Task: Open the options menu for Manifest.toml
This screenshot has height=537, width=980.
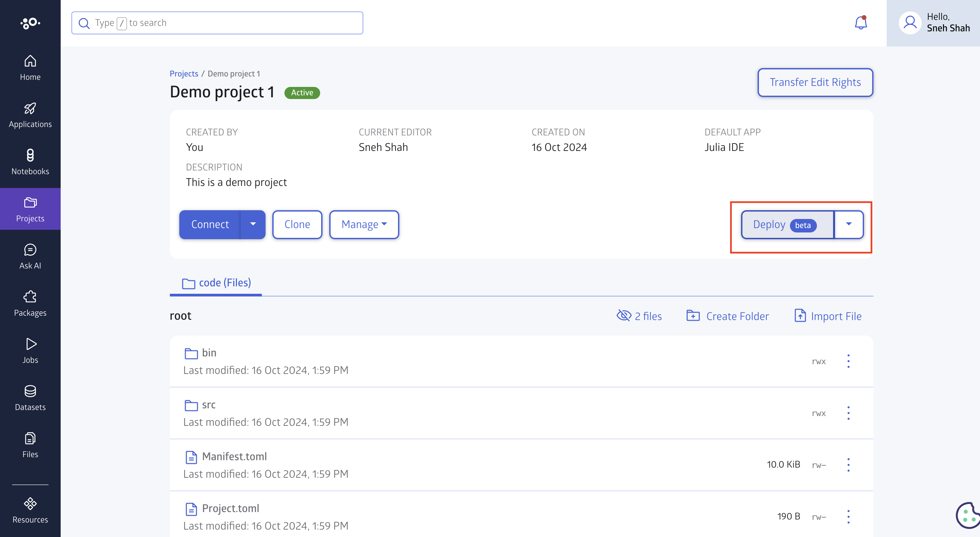Action: click(848, 465)
